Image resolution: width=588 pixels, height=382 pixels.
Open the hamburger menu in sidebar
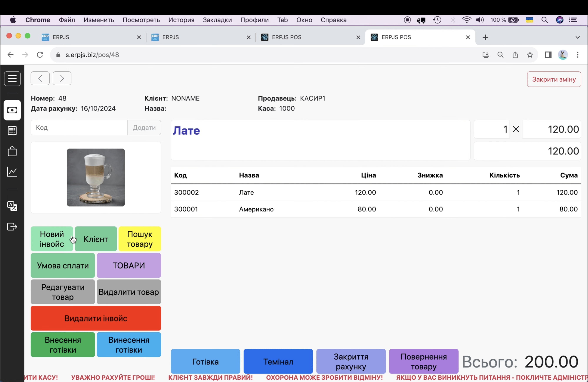click(x=12, y=79)
